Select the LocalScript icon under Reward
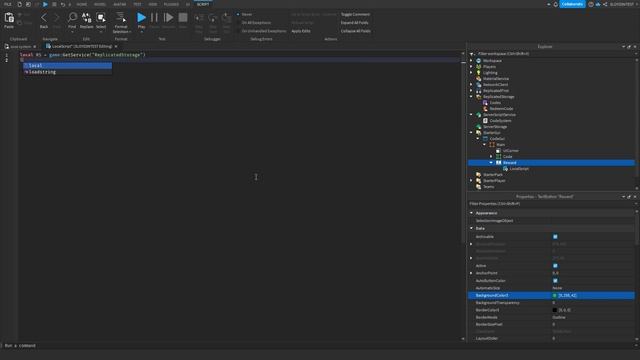The width and height of the screenshot is (640, 360). (x=505, y=169)
